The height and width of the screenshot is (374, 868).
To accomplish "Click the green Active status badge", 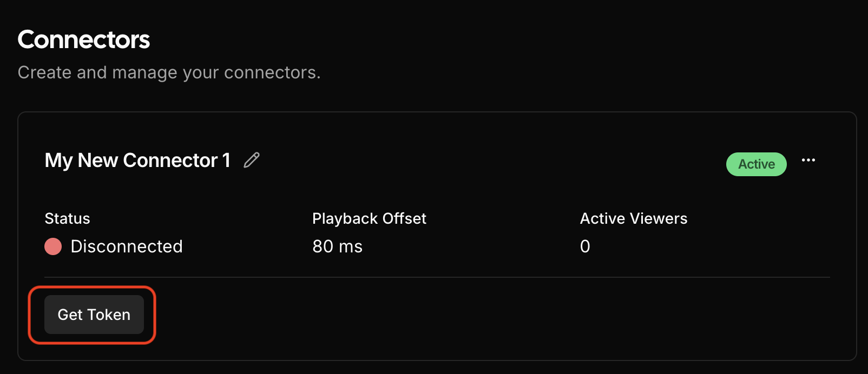I will (x=756, y=164).
